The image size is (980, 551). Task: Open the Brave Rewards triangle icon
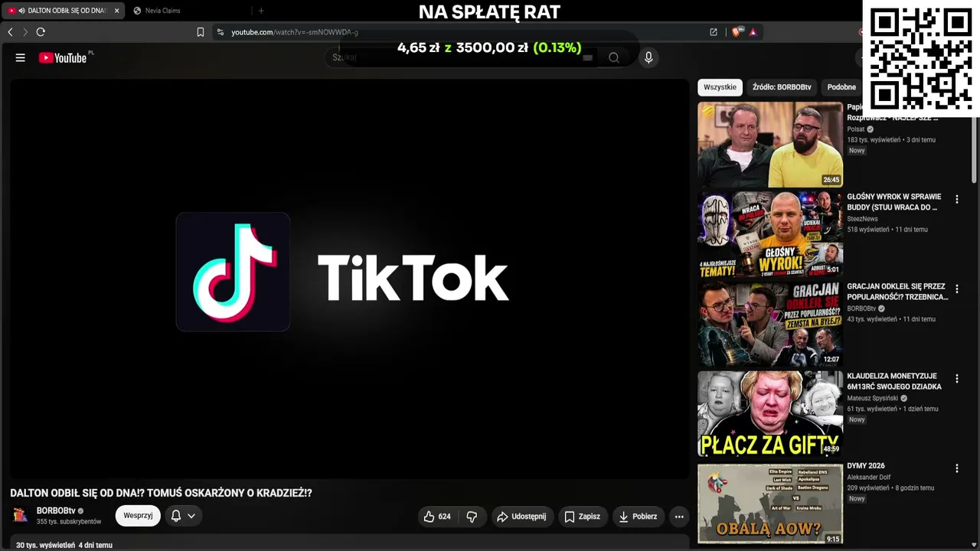(x=753, y=32)
